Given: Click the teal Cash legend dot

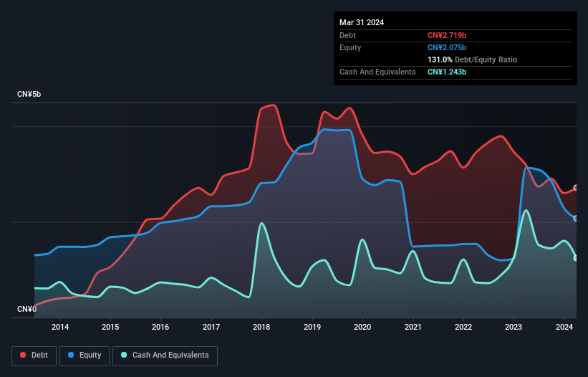Looking at the screenshot, I should (x=124, y=355).
